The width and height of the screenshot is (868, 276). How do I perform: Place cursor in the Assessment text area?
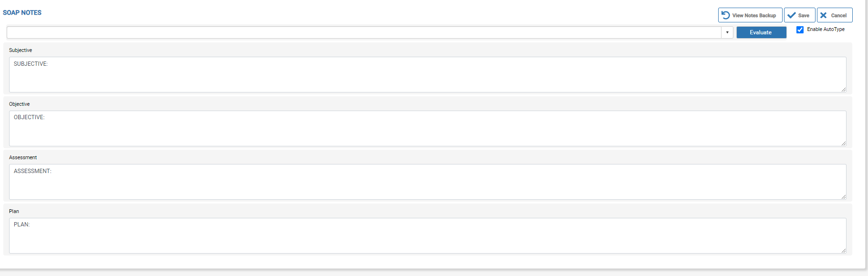(427, 183)
